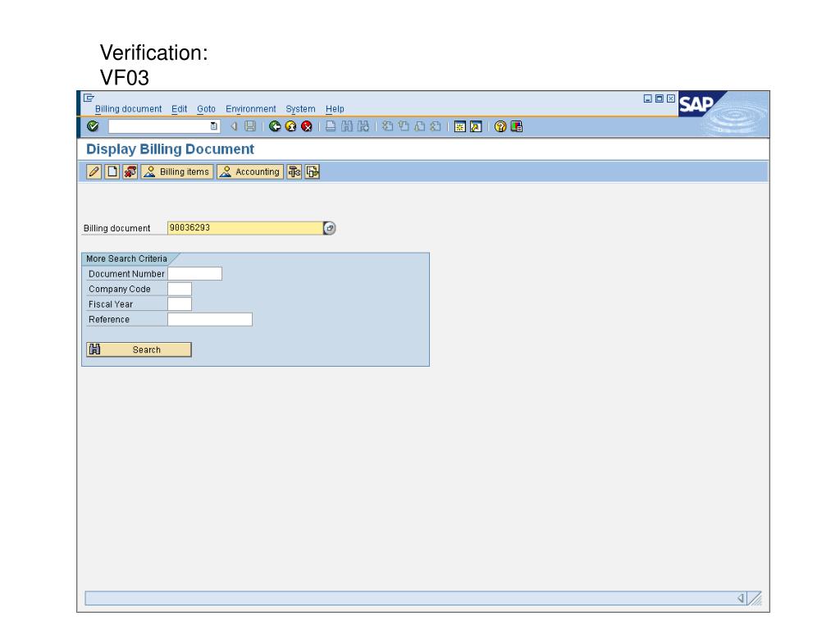This screenshot has height=630, width=840.
Task: Click the Previous Page icon
Action: point(404,126)
